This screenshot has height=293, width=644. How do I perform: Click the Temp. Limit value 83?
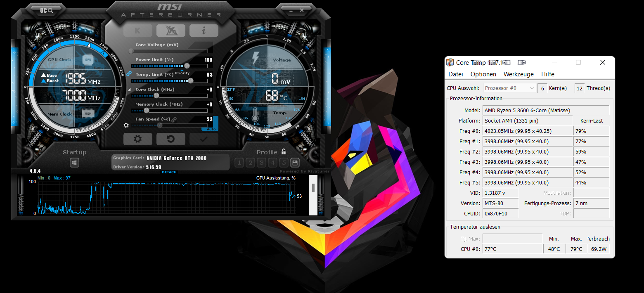pyautogui.click(x=210, y=75)
